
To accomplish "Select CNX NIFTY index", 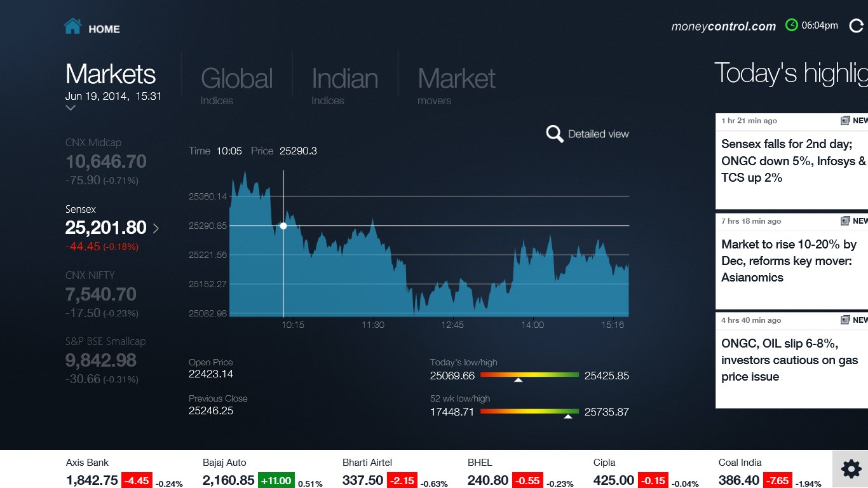I will 101,294.
